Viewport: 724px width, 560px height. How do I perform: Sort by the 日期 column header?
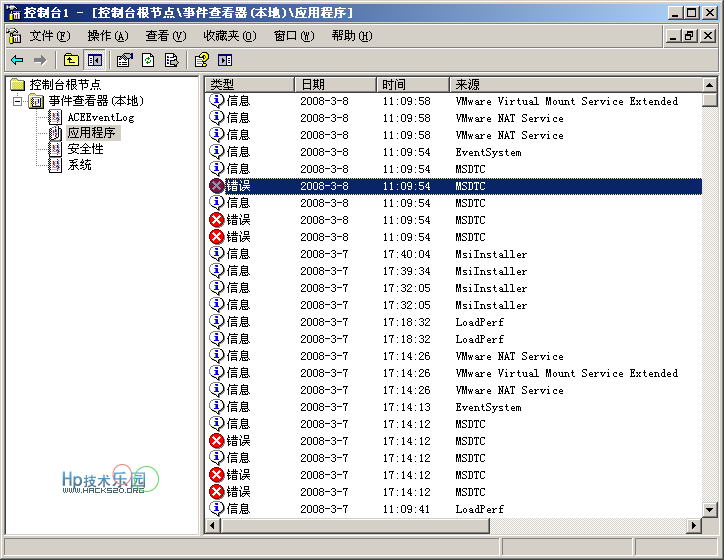[336, 84]
